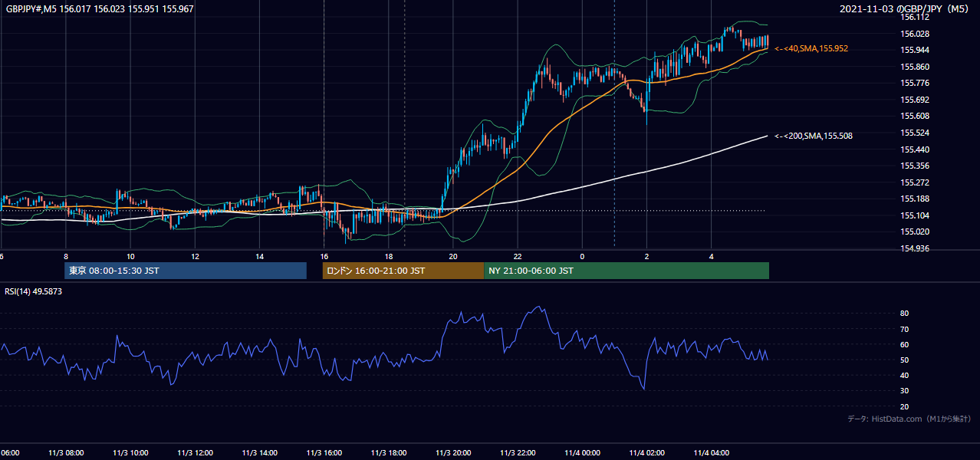This screenshot has height=460, width=980.
Task: Click the 40 SMA label reading 155.952
Action: [x=811, y=48]
